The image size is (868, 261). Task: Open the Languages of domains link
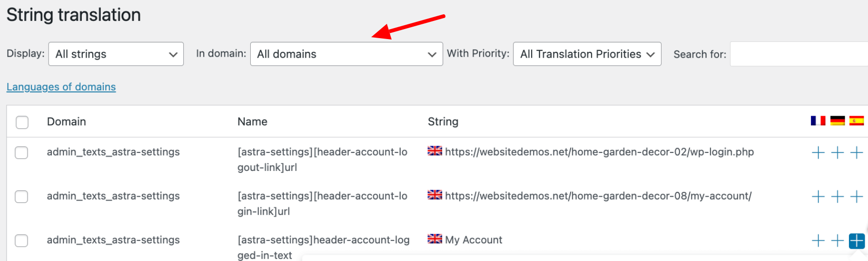pyautogui.click(x=61, y=87)
